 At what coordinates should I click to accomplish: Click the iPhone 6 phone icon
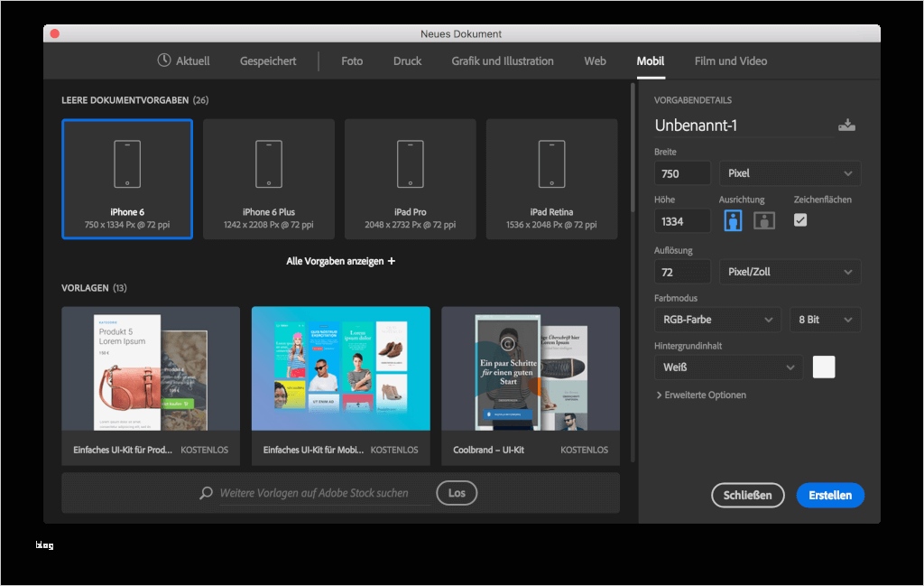click(x=127, y=164)
